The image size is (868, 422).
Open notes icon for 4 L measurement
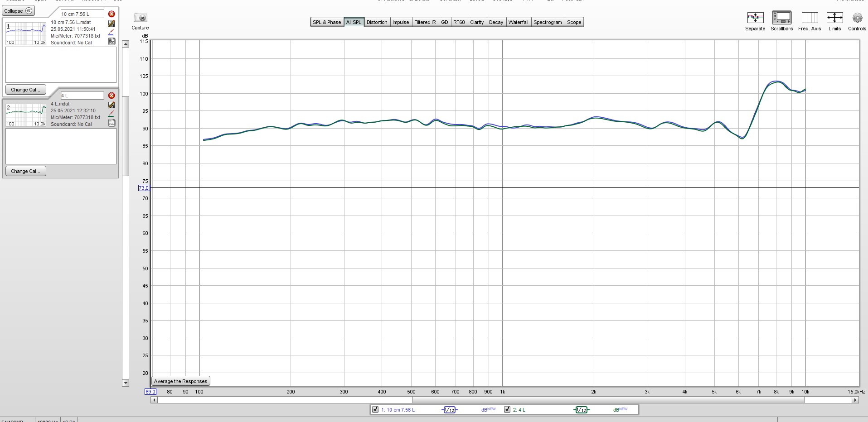[112, 123]
